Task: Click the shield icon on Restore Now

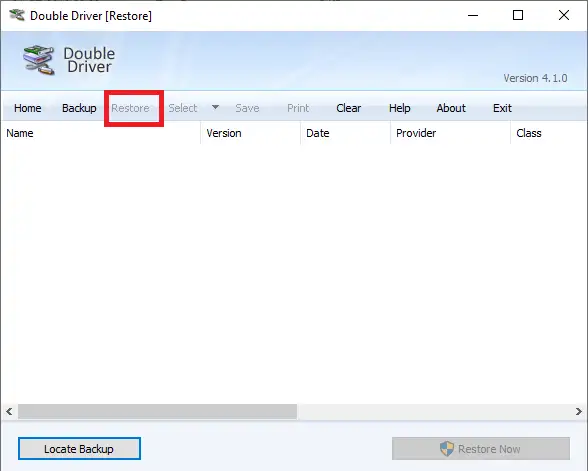Action: pyautogui.click(x=447, y=448)
